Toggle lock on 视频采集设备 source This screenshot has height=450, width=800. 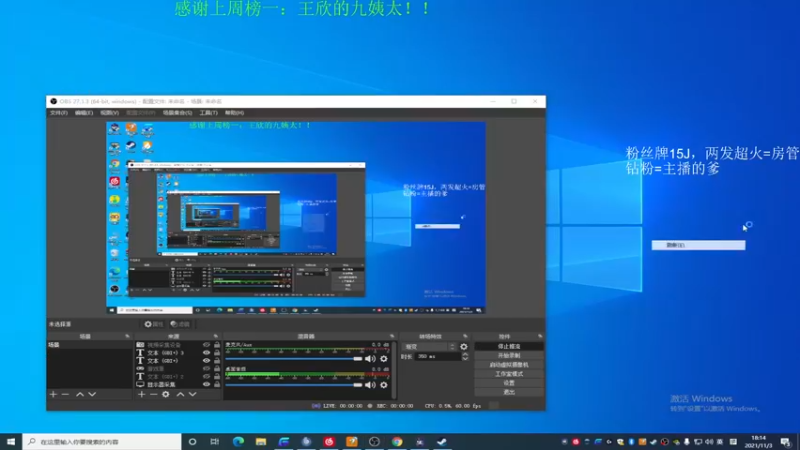[217, 345]
